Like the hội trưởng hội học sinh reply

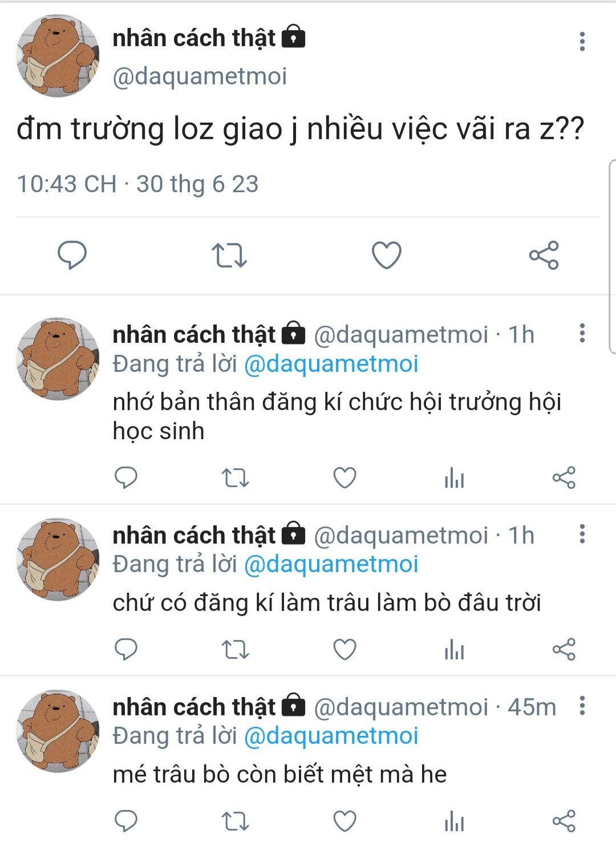[345, 477]
